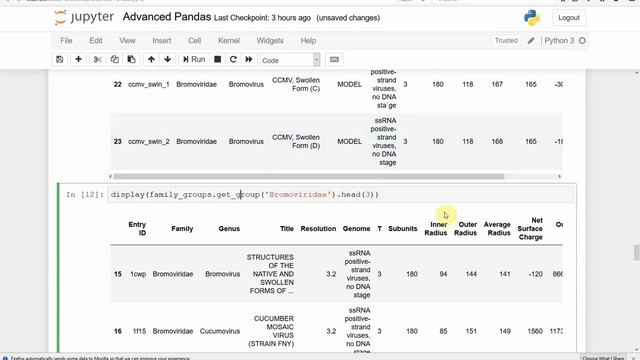Click the Entry ID column header
The image size is (640, 360).
coord(137,229)
